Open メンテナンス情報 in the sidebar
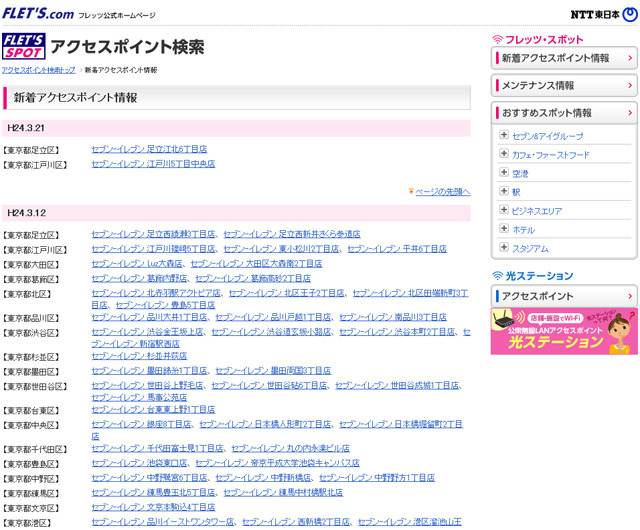 click(564, 85)
